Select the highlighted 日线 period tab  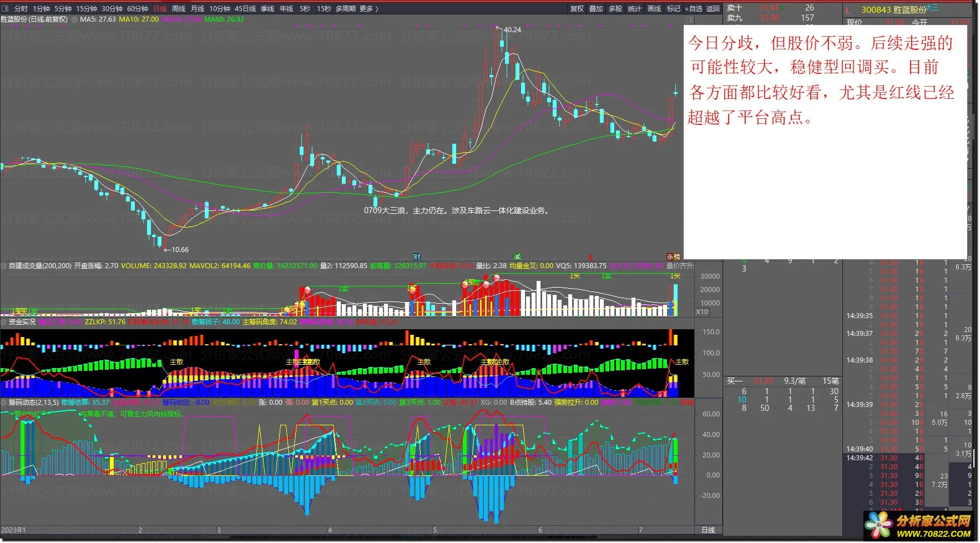pos(160,9)
